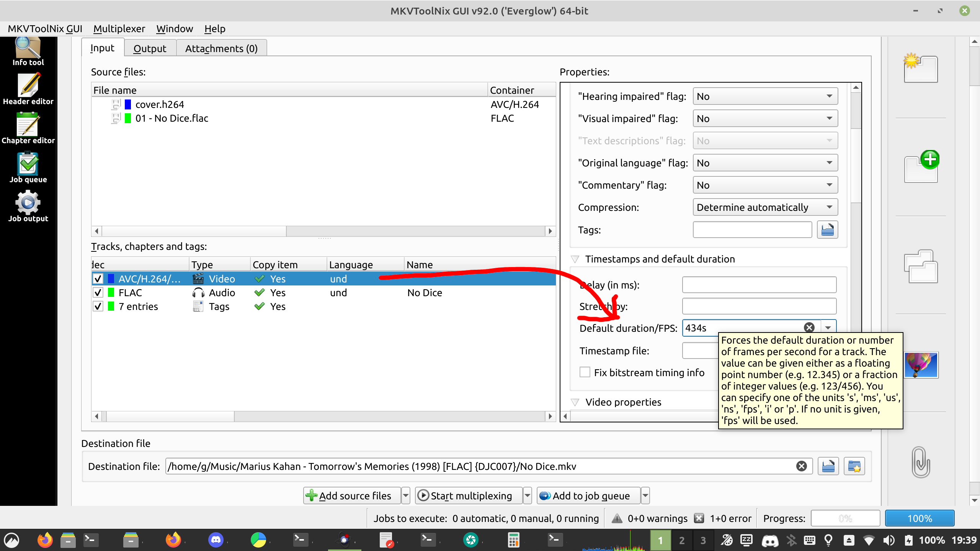The width and height of the screenshot is (980, 551).
Task: Click Add to job queue button
Action: point(589,496)
